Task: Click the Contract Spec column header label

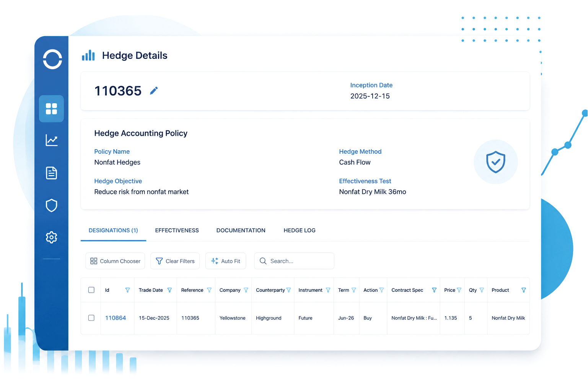Action: click(x=407, y=290)
